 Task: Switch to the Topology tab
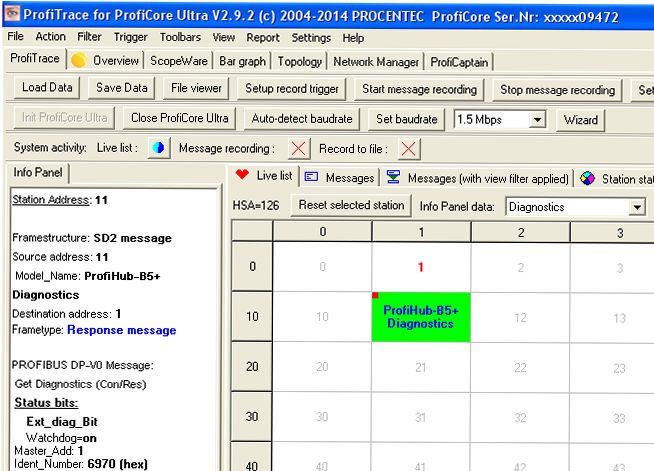coord(299,62)
